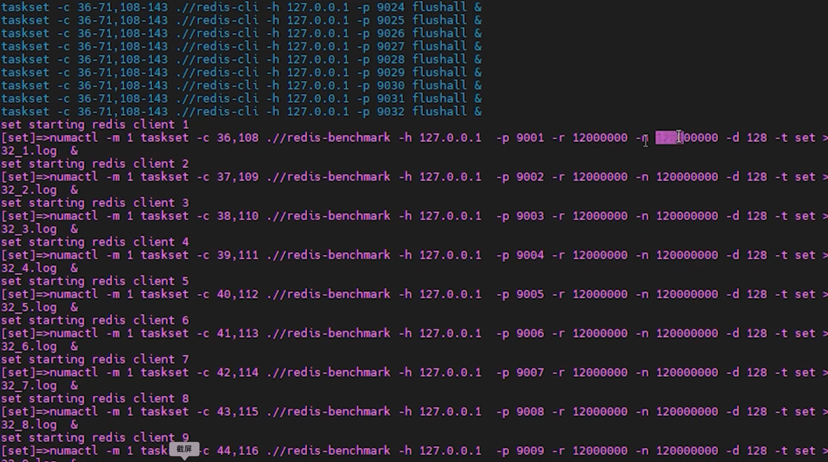Screen dimensions: 828x462
Task: Click CPU list '40,112' in taskset
Action: 238,294
